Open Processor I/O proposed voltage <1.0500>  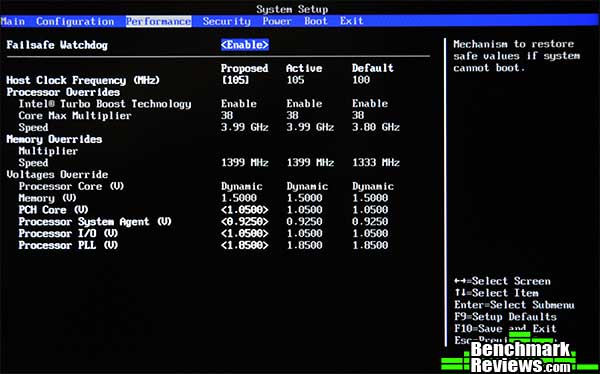[x=245, y=234]
